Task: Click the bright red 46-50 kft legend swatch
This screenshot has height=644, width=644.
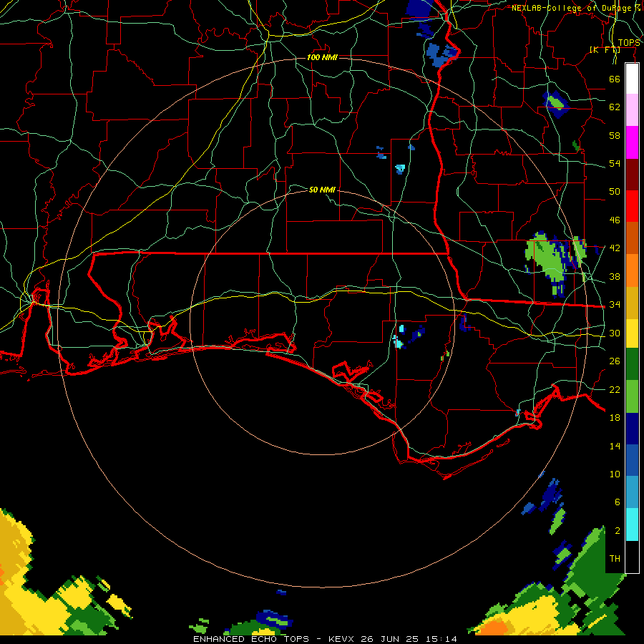Action: tap(632, 206)
